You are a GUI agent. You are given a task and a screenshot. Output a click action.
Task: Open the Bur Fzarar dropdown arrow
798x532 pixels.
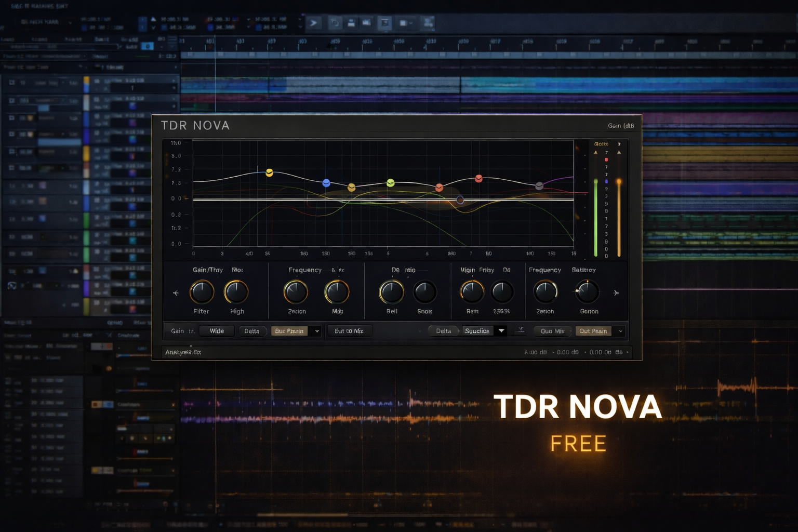[x=317, y=331]
